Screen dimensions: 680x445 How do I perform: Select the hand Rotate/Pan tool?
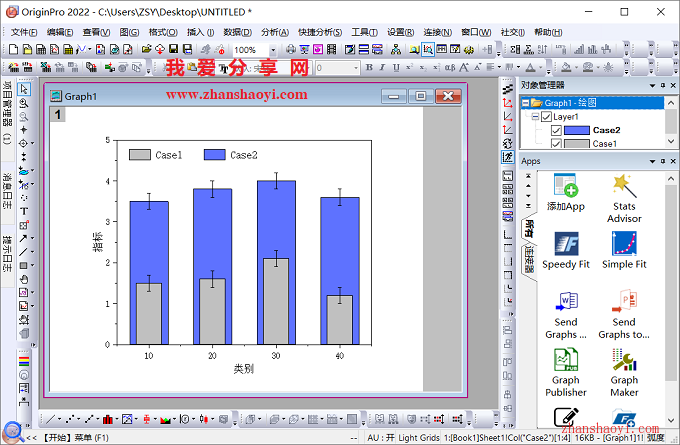coord(24,279)
